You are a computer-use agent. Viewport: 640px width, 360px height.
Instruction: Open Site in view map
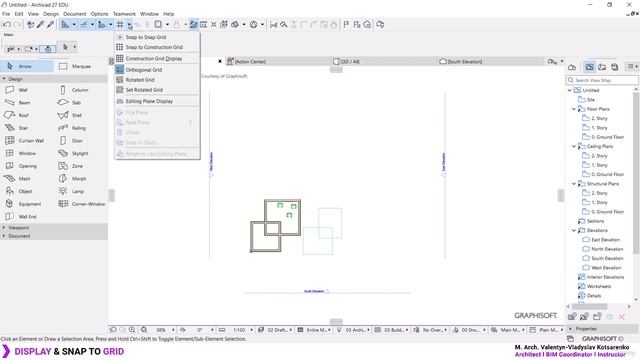tap(590, 100)
